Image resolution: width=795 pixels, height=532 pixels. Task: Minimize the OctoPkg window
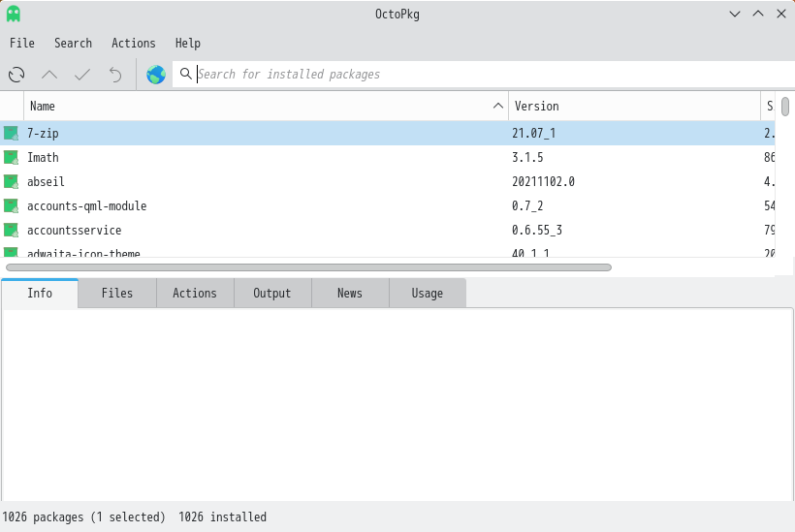coord(735,15)
